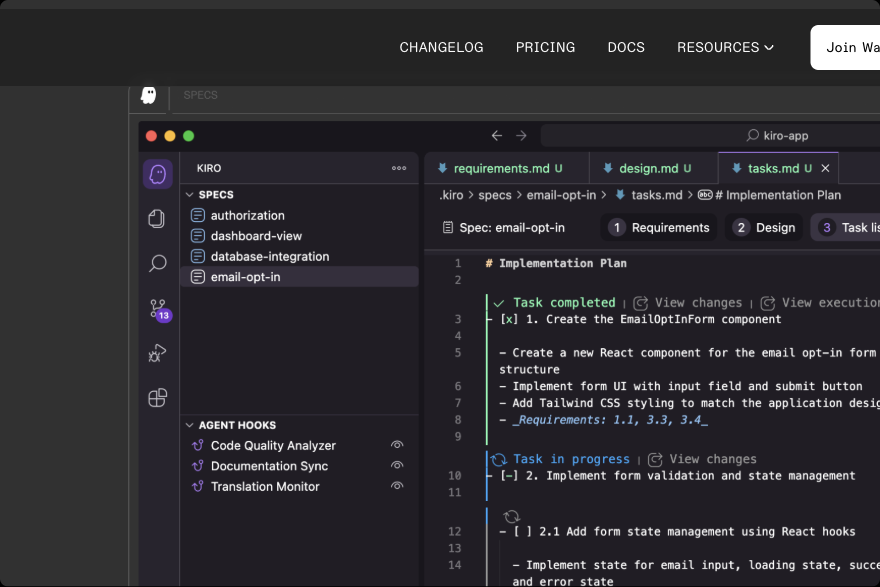Select the dashboard-view spec
The height and width of the screenshot is (587, 880).
coord(300,236)
